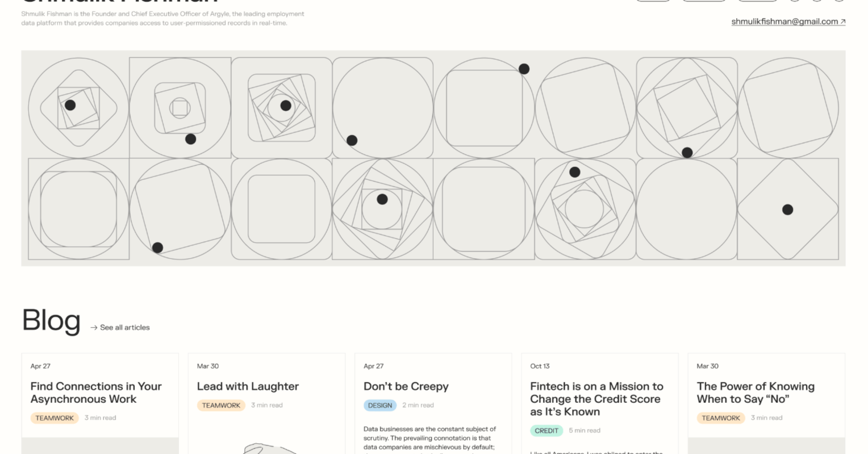Screen dimensions: 868x454
Task: Open the Don't be Creepy article title
Action: point(406,386)
